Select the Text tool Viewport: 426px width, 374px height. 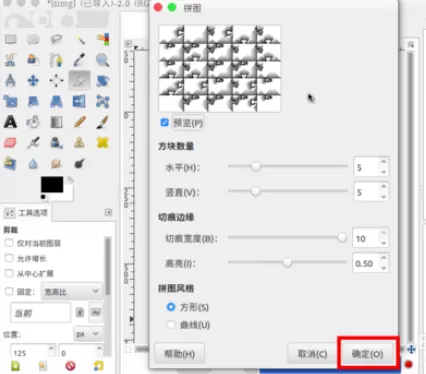coord(10,122)
